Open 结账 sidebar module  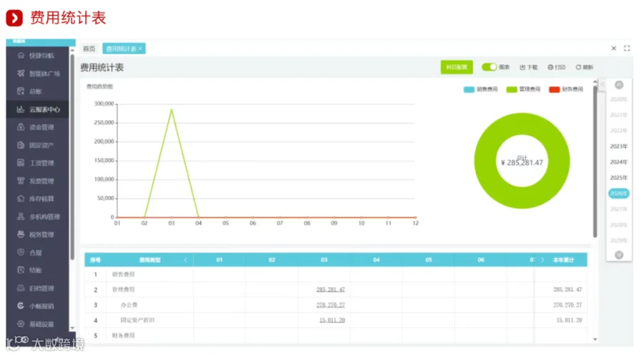tap(37, 270)
